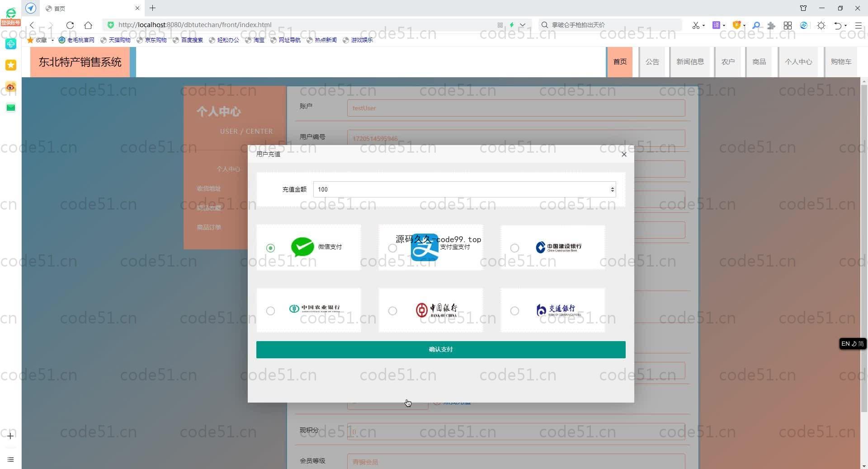
Task: Click the sidebar plus add icon
Action: (x=10, y=436)
